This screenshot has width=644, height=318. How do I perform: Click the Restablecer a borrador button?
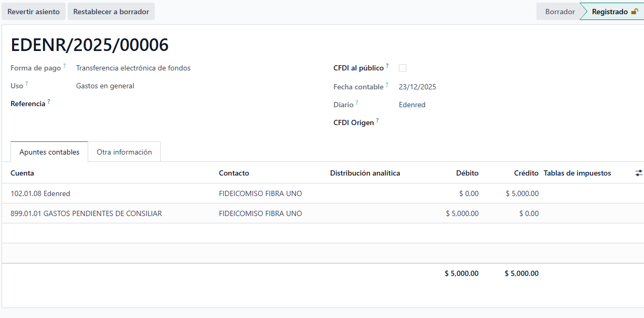coord(111,11)
